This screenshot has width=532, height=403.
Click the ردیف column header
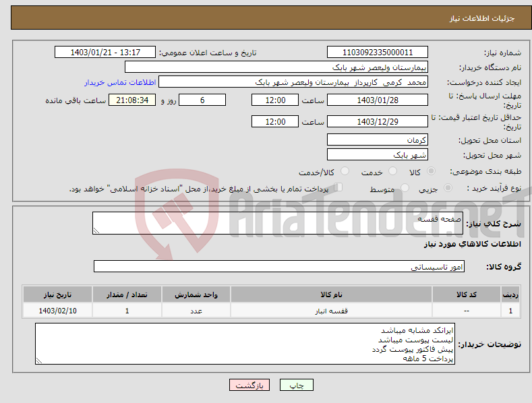(510, 294)
